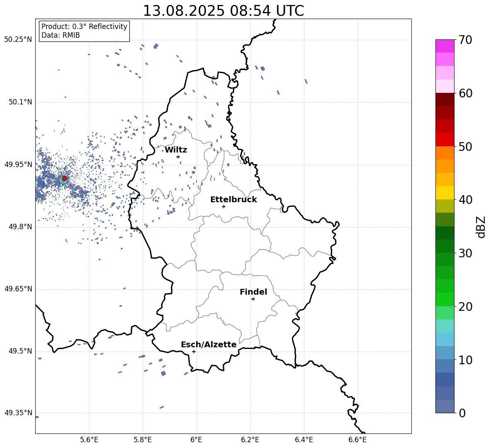Click the Wiltz city label
Image resolution: width=491 pixels, height=448 pixels.
tap(176, 150)
